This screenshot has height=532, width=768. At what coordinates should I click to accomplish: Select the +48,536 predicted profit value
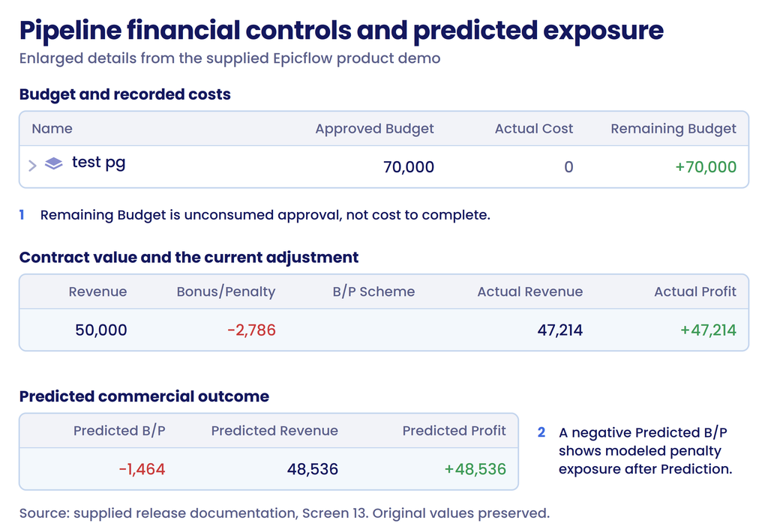[x=475, y=469]
